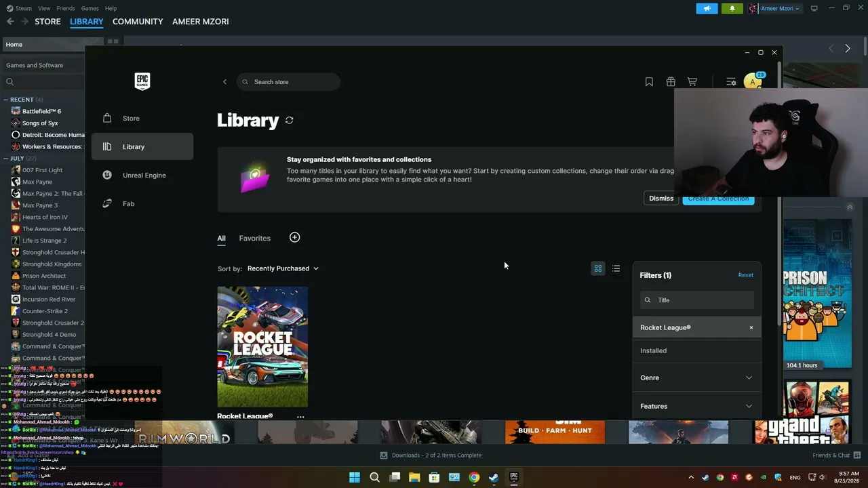Open the Steam LIBRARY tab

point(87,22)
